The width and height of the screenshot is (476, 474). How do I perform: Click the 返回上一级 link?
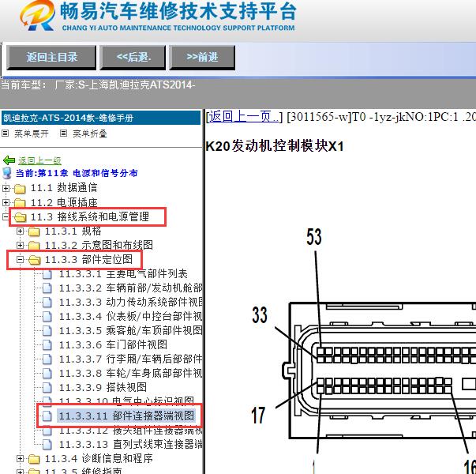tap(39, 160)
